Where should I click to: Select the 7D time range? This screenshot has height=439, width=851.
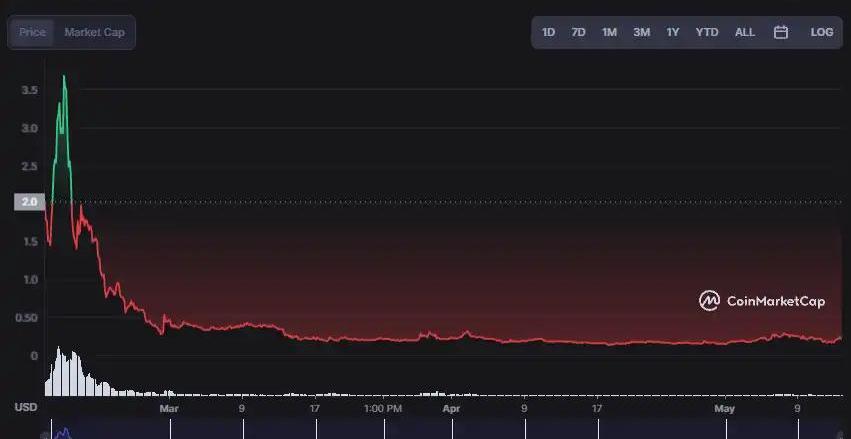coord(578,32)
